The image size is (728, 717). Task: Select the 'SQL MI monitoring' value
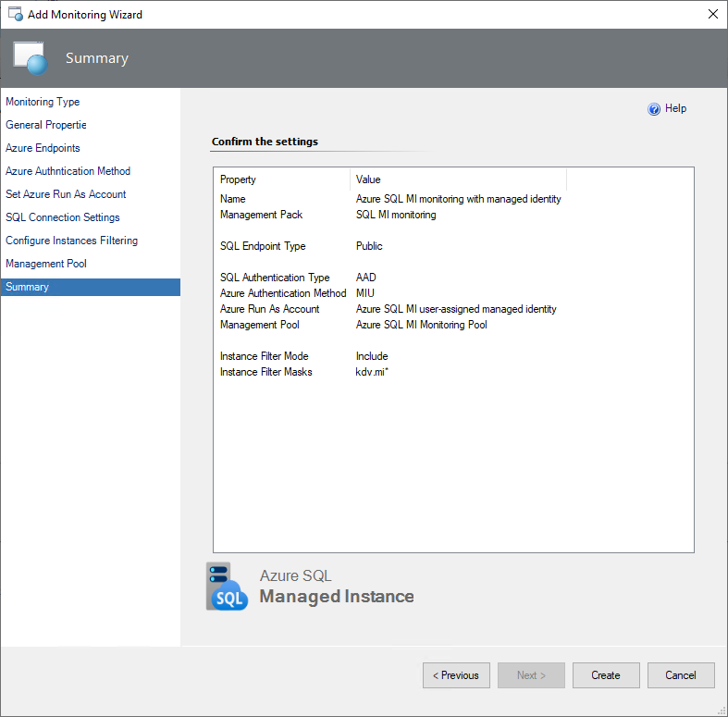click(396, 215)
